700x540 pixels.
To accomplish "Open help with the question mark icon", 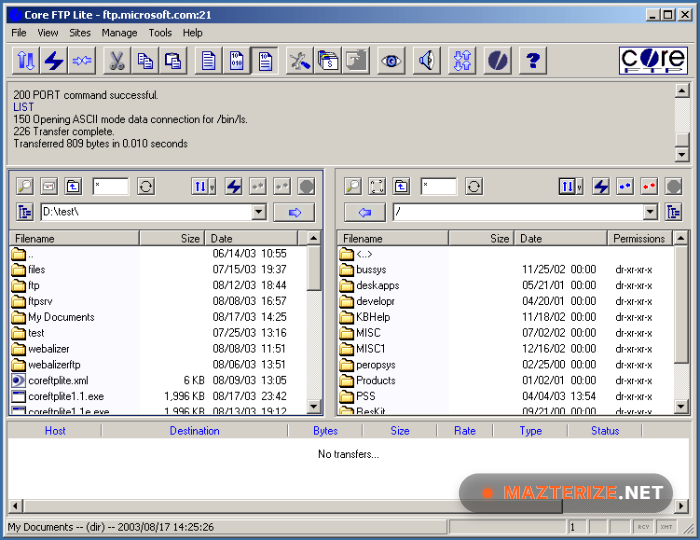I will point(533,60).
